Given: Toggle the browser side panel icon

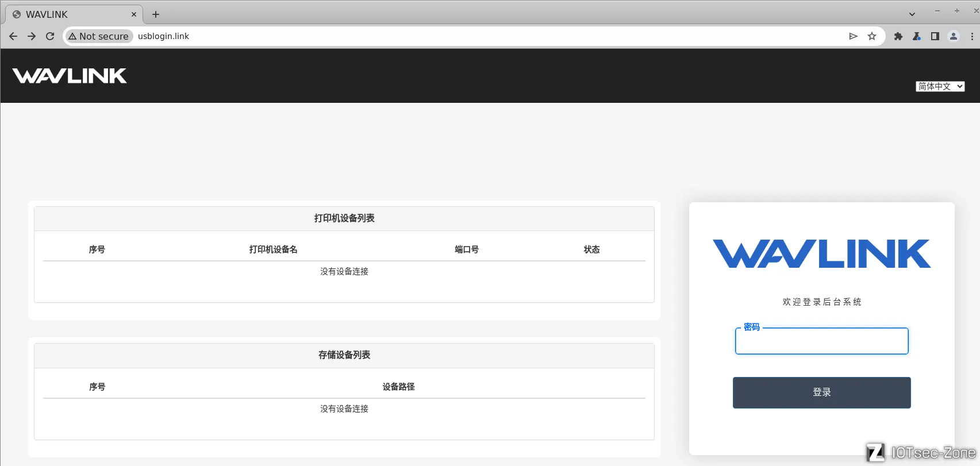Looking at the screenshot, I should coord(935,36).
